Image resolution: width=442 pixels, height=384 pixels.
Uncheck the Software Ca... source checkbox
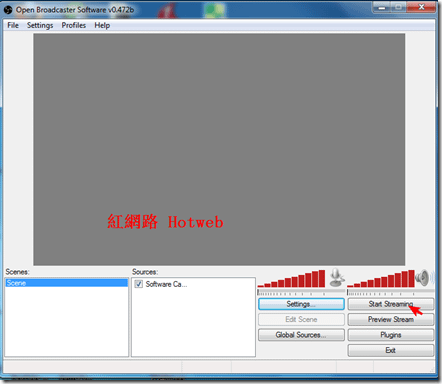(x=138, y=284)
